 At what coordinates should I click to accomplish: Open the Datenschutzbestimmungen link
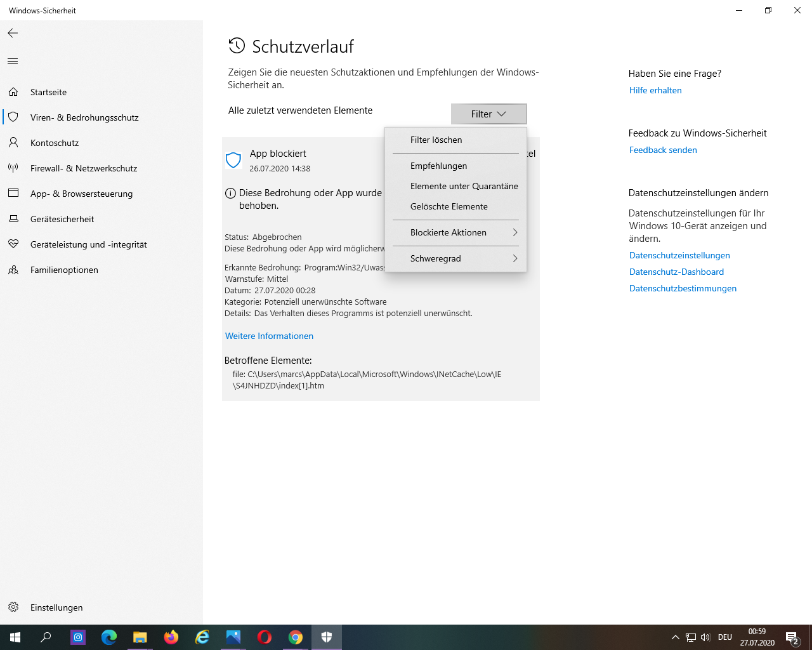(683, 288)
